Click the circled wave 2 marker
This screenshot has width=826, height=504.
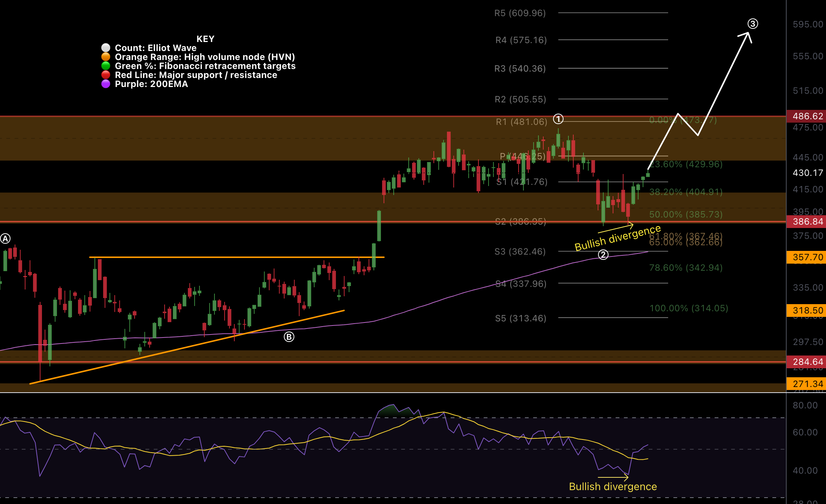tap(603, 255)
